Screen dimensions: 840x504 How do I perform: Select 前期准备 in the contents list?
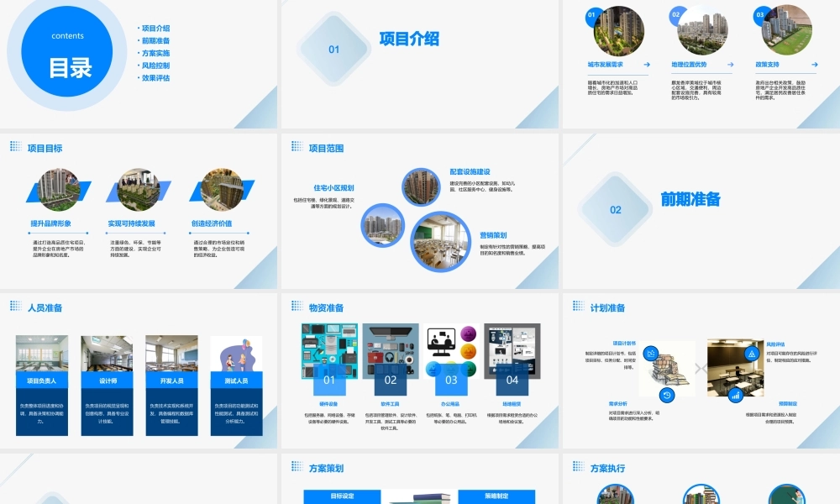(155, 40)
